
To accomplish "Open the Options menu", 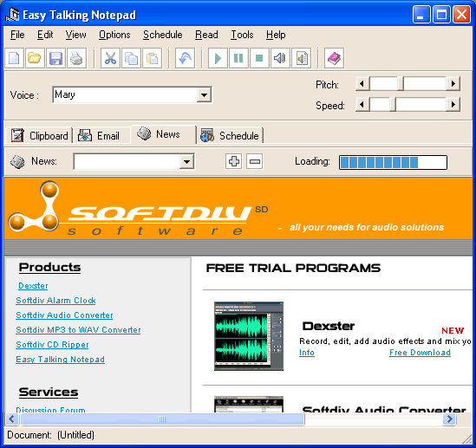I will (114, 35).
